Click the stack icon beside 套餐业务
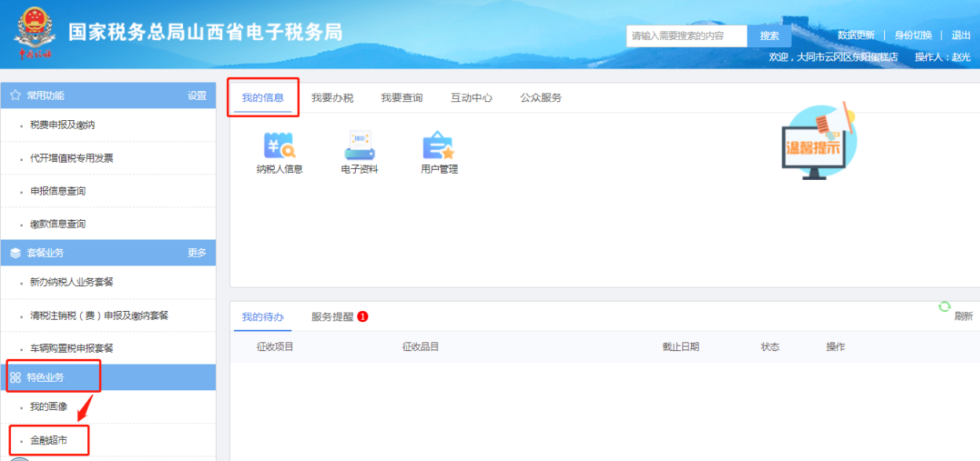The width and height of the screenshot is (980, 461). pyautogui.click(x=16, y=253)
